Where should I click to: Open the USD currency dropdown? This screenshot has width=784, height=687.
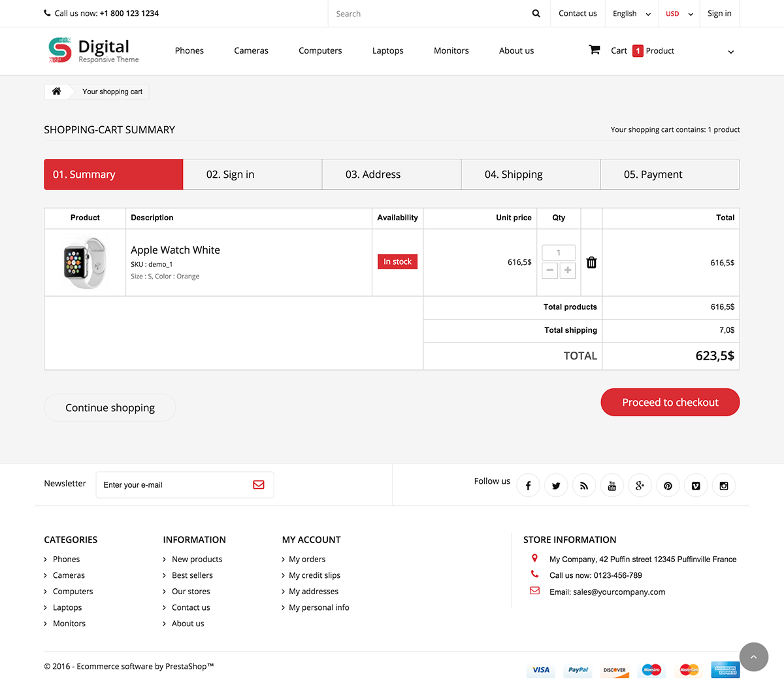679,14
